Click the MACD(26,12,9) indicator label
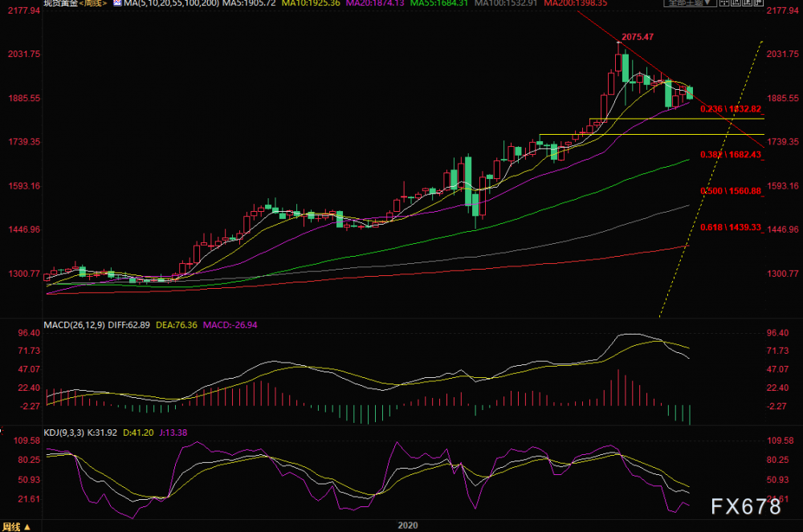 [x=74, y=325]
